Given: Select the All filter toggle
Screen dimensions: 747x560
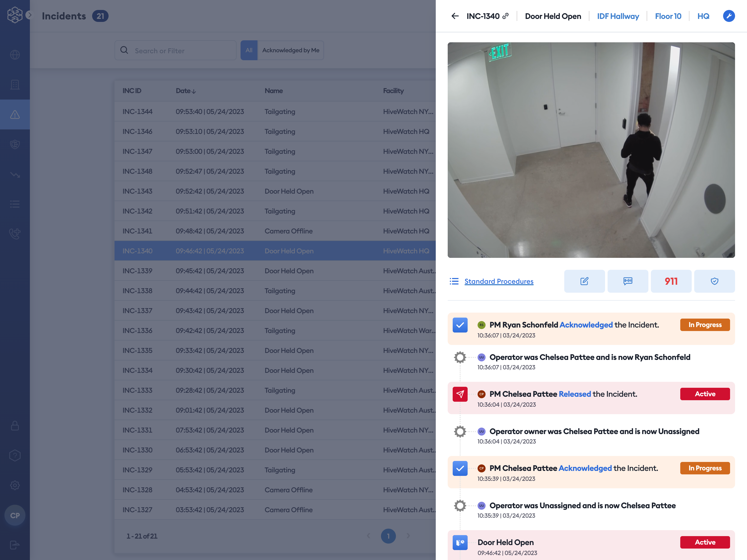Looking at the screenshot, I should point(249,50).
